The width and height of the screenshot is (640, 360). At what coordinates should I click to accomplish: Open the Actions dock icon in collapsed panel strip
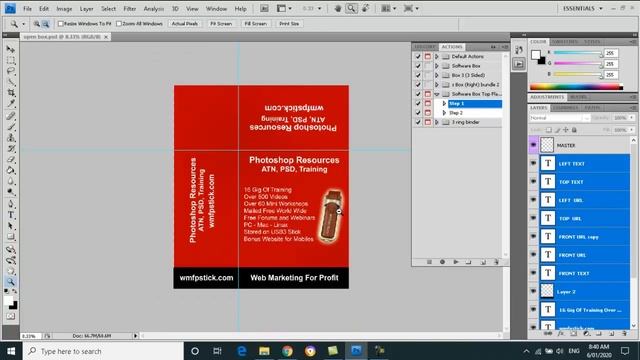(519, 64)
